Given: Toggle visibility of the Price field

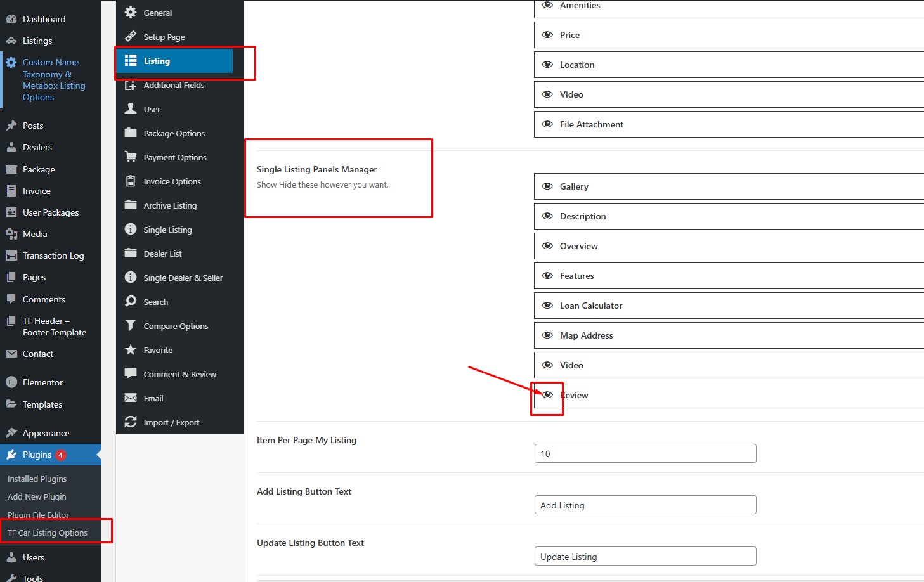Looking at the screenshot, I should pyautogui.click(x=547, y=35).
